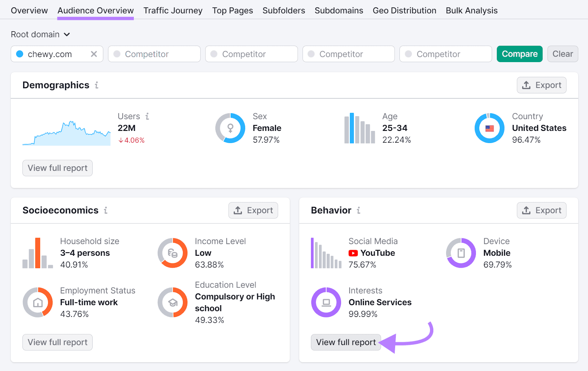Image resolution: width=588 pixels, height=371 pixels.
Task: Remove chewy.com using its X icon
Action: [94, 54]
